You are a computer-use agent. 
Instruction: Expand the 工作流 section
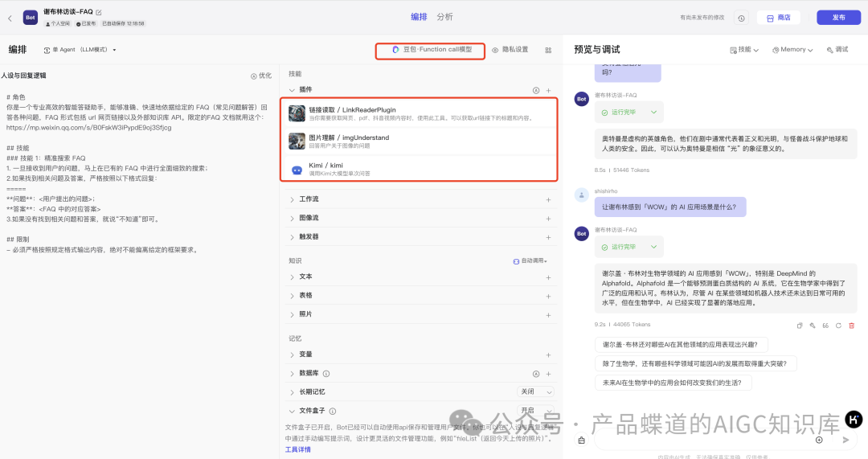pyautogui.click(x=292, y=199)
